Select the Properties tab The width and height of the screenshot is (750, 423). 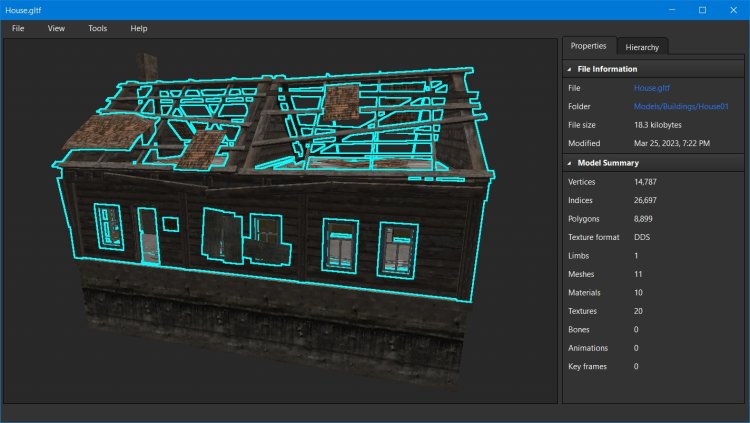point(588,46)
